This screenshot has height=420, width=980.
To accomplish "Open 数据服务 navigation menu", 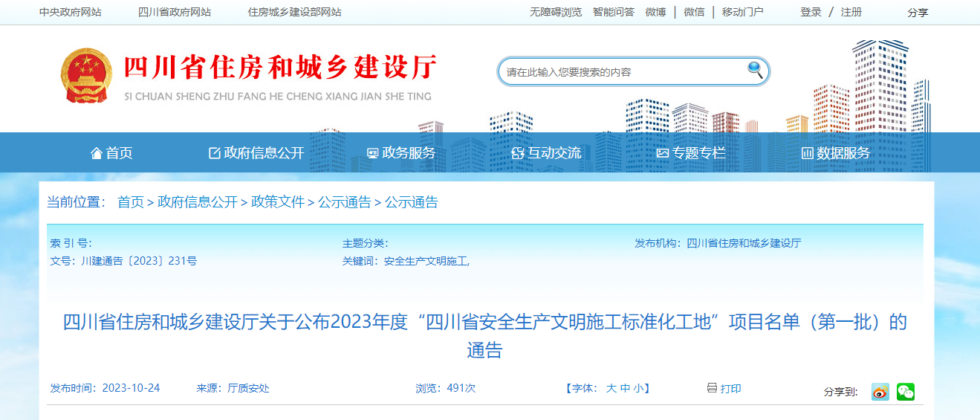I will [x=843, y=153].
